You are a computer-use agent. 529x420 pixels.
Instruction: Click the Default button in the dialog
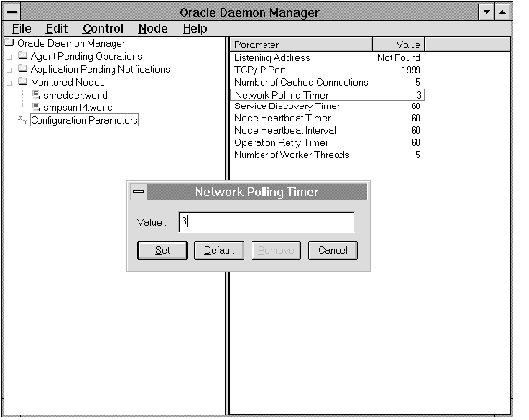click(x=219, y=250)
